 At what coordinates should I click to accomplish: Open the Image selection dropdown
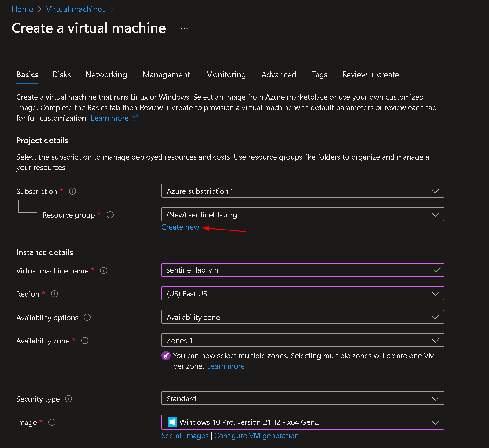[303, 422]
